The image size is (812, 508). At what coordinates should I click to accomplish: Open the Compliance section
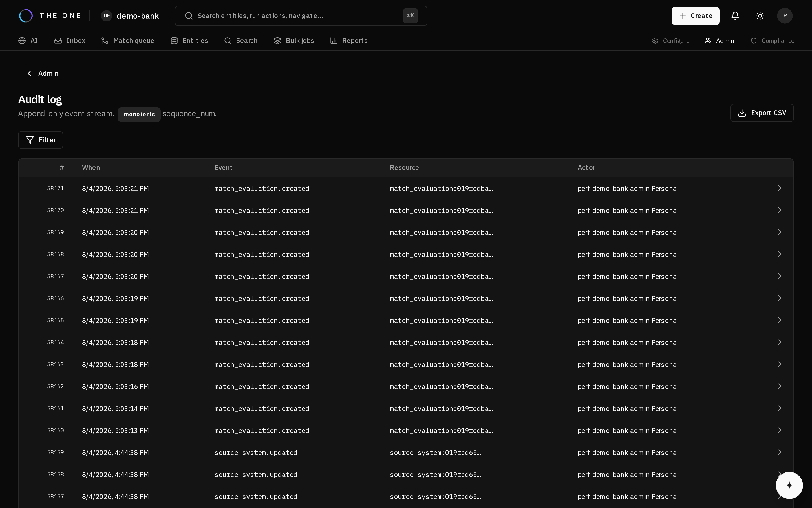click(x=773, y=41)
